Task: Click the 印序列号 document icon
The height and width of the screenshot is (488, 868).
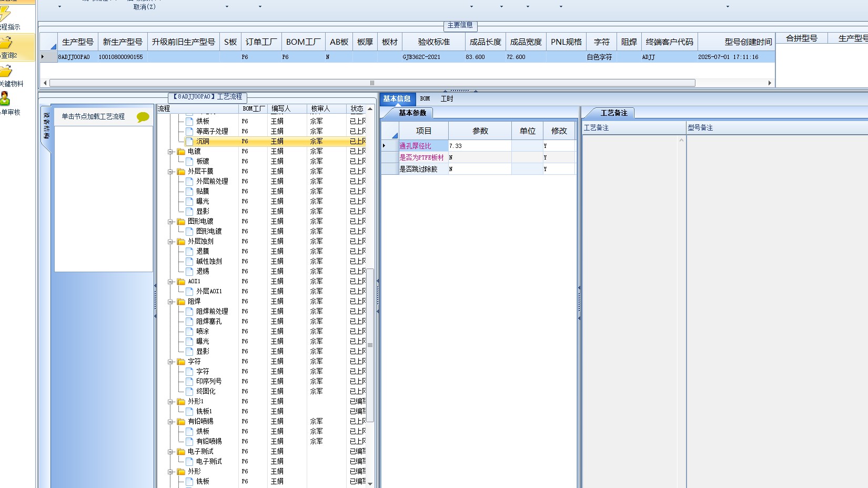Action: point(189,381)
